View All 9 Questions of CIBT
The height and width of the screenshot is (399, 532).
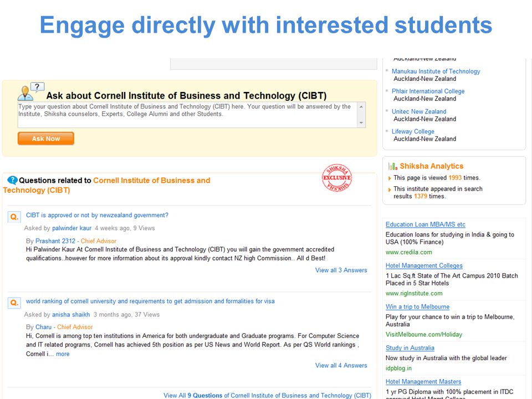coord(267,395)
